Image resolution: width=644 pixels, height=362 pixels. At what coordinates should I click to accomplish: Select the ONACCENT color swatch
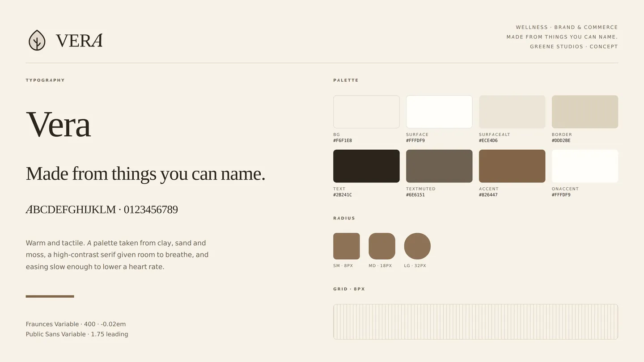tap(585, 166)
